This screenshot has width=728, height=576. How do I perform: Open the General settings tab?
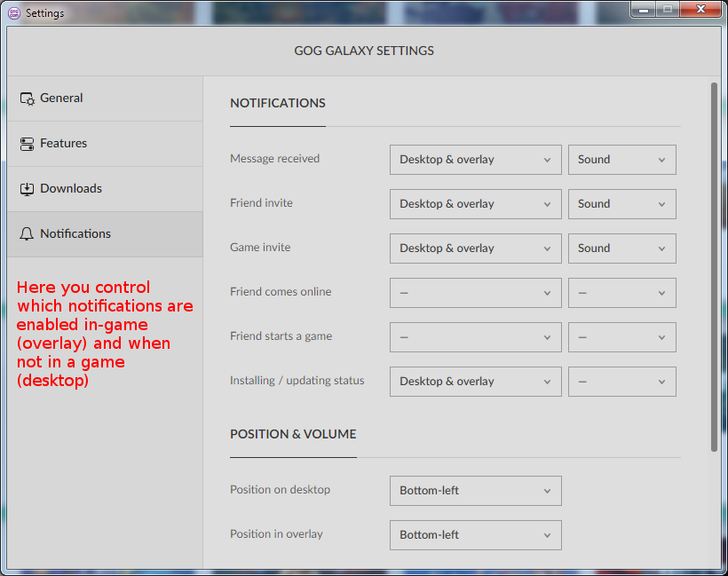pyautogui.click(x=105, y=99)
